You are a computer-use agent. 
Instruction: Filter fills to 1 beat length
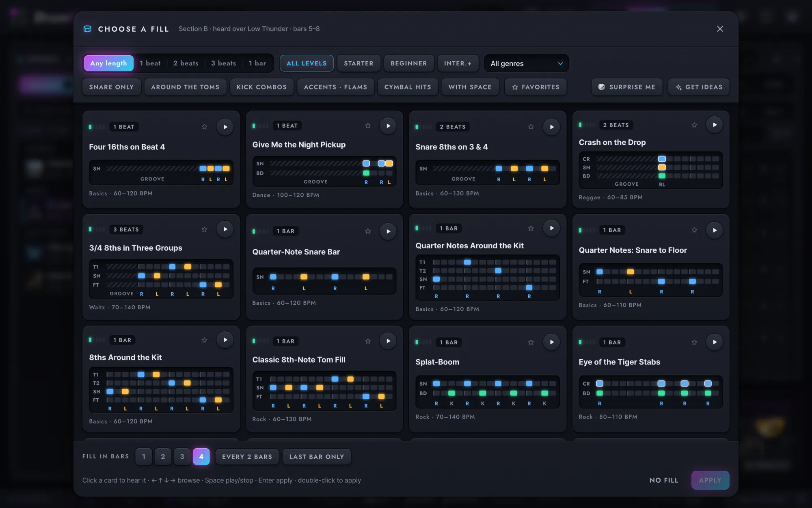pos(150,63)
